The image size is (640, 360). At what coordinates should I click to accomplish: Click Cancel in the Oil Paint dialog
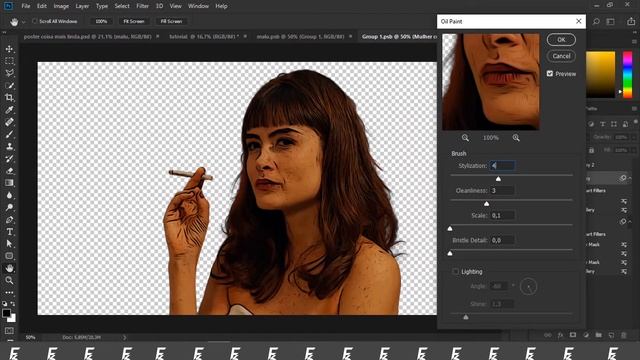click(561, 56)
